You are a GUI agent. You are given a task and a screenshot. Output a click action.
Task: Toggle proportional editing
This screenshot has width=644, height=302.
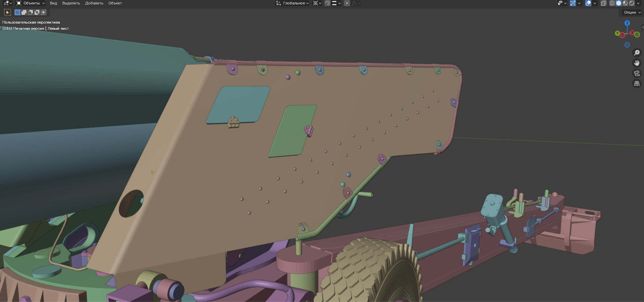(x=347, y=3)
